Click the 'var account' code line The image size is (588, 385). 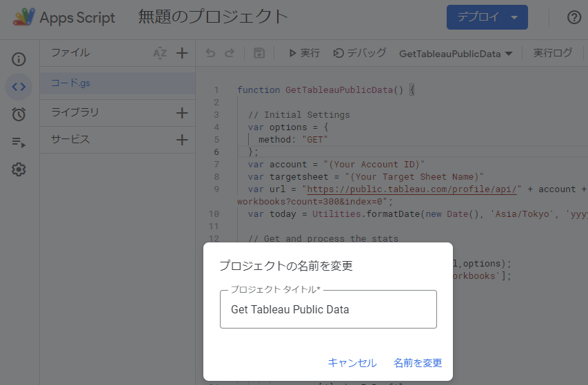[336, 165]
